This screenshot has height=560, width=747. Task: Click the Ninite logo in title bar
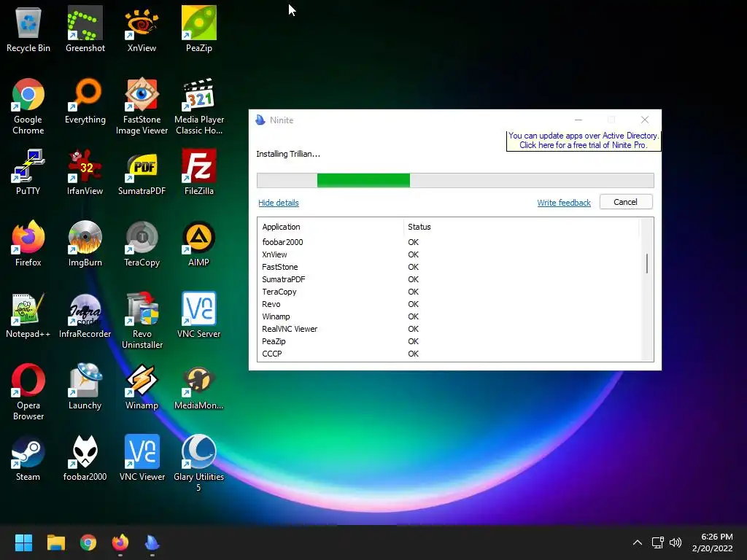click(x=260, y=120)
